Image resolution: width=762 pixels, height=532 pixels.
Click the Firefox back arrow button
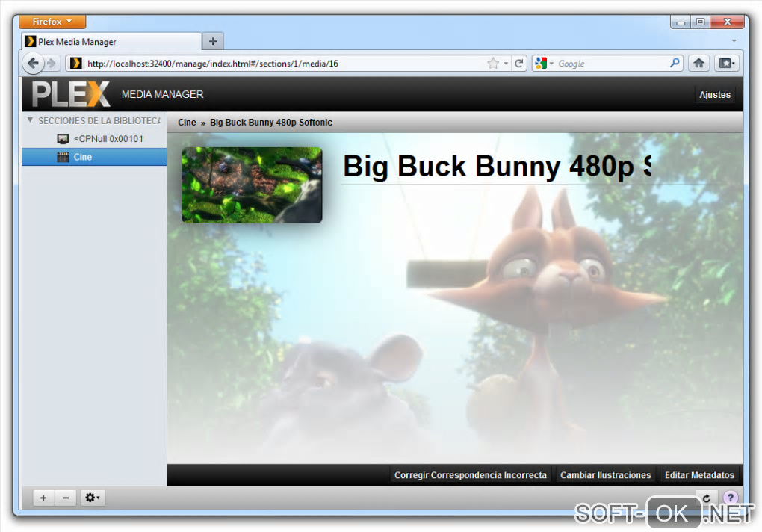[33, 64]
